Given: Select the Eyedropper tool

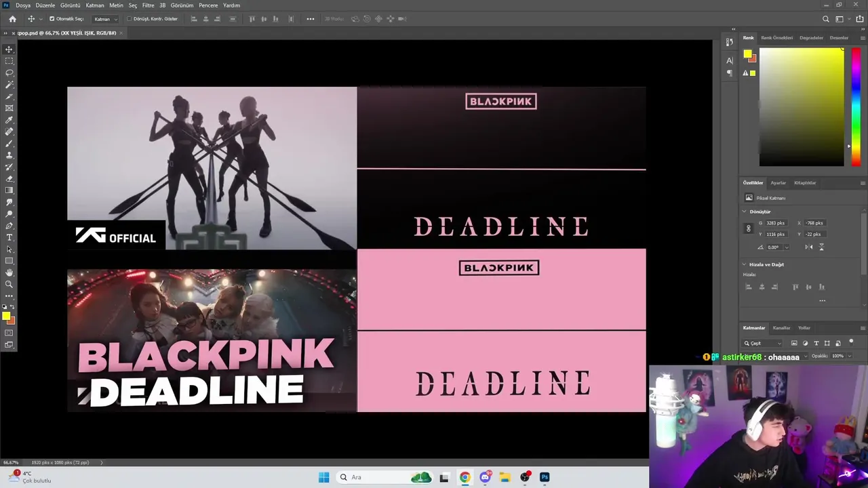Looking at the screenshot, I should pyautogui.click(x=9, y=120).
